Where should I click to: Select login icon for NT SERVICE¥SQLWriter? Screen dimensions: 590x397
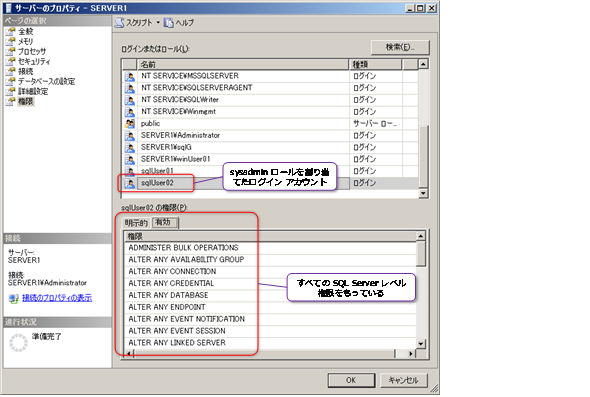[x=130, y=100]
